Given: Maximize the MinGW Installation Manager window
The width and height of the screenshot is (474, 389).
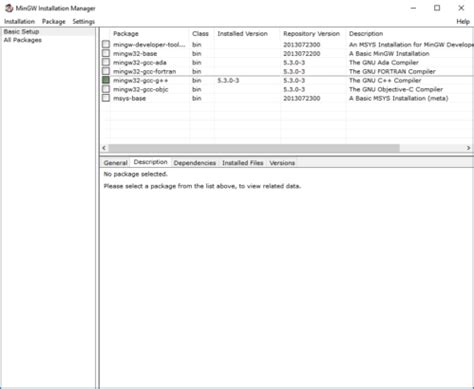Looking at the screenshot, I should click(437, 8).
